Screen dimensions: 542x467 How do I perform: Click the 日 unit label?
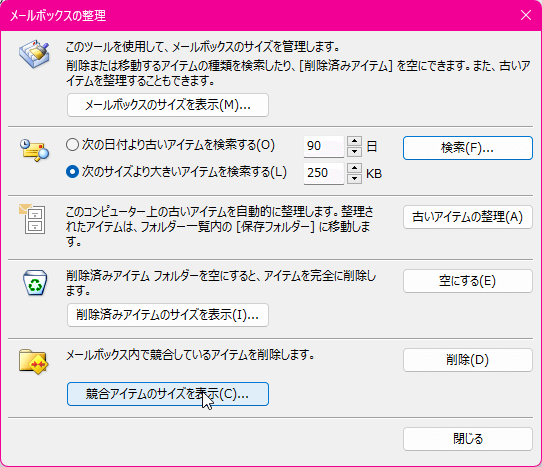[372, 147]
